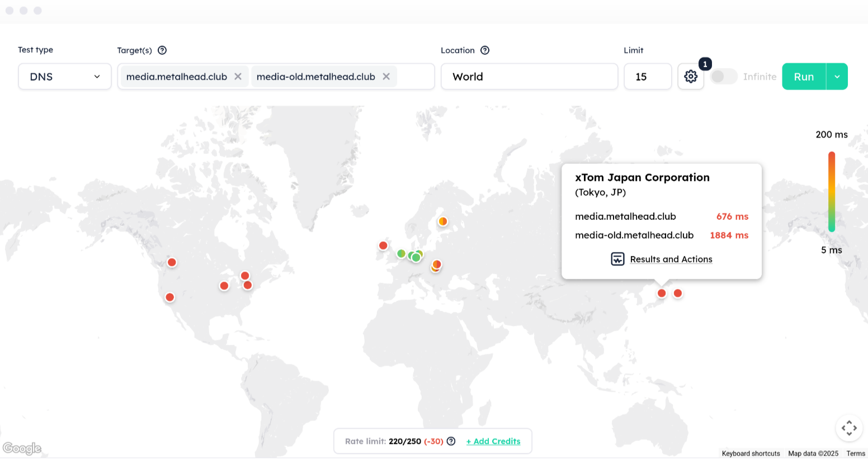Screen dimensions: 868x460
Task: Open the Test type dropdown showing DNS
Action: point(64,76)
